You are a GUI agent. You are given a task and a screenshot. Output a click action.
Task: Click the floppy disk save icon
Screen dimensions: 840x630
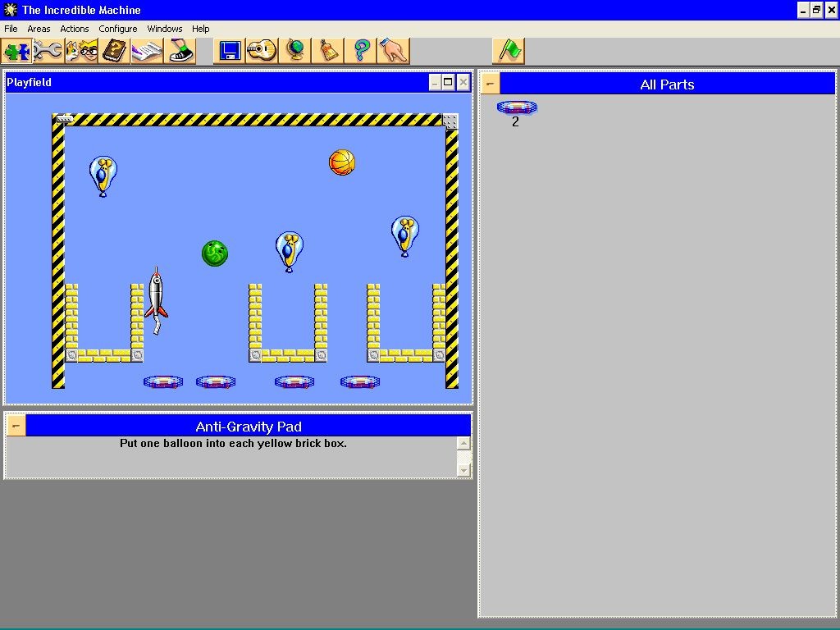coord(230,52)
